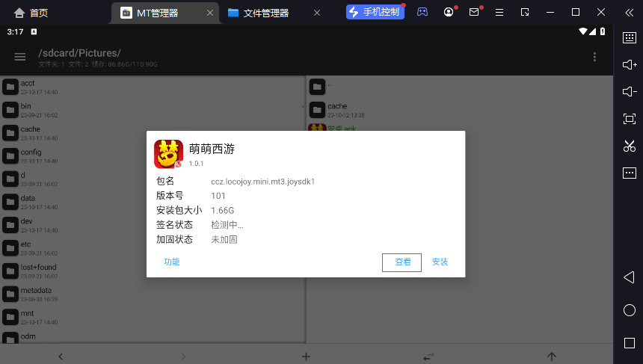Click the 安装 install button
The image size is (643, 364).
(440, 262)
